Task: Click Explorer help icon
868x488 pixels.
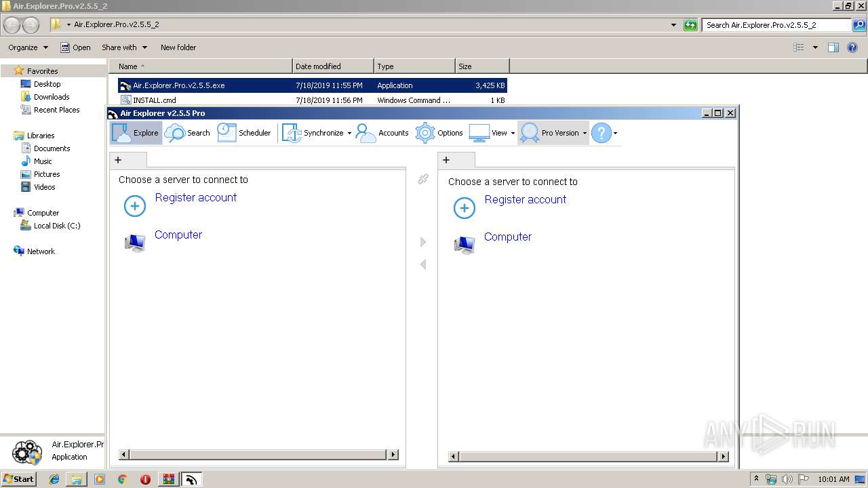Action: click(852, 47)
